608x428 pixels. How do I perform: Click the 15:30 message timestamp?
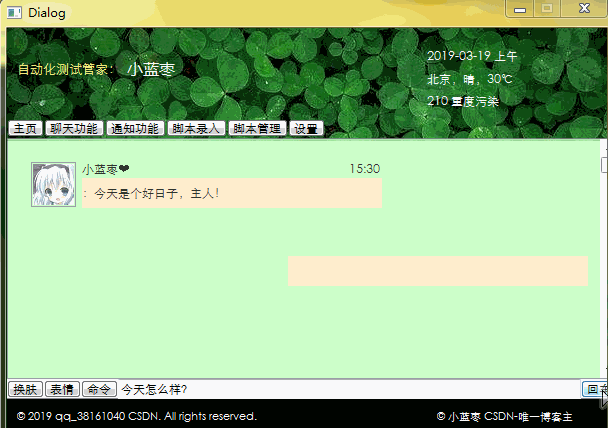pyautogui.click(x=364, y=169)
